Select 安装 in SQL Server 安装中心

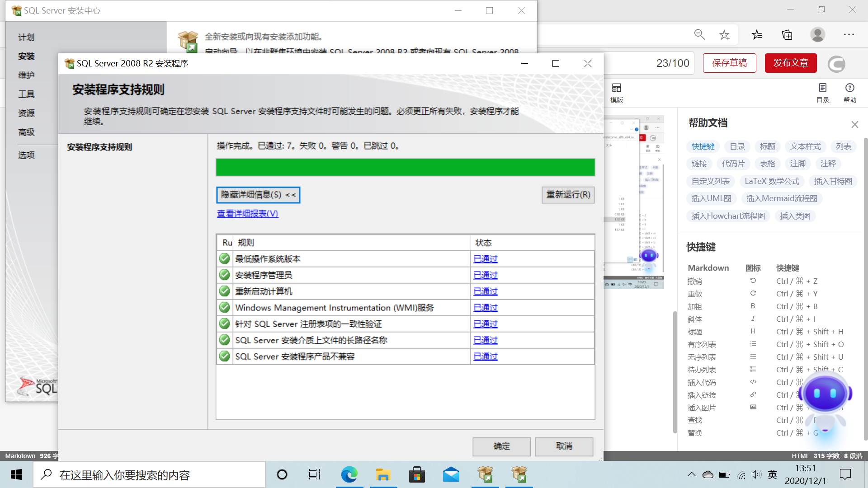(x=26, y=56)
